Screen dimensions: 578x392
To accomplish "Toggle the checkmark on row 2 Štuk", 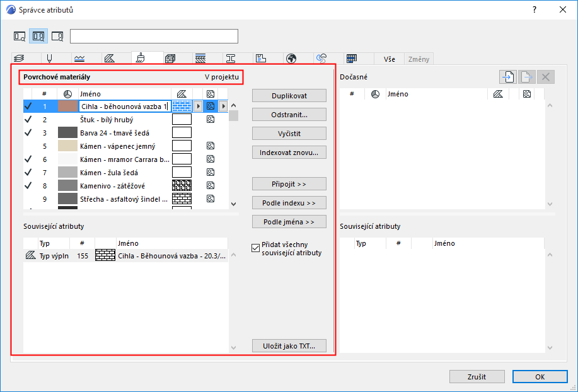I will coord(28,119).
